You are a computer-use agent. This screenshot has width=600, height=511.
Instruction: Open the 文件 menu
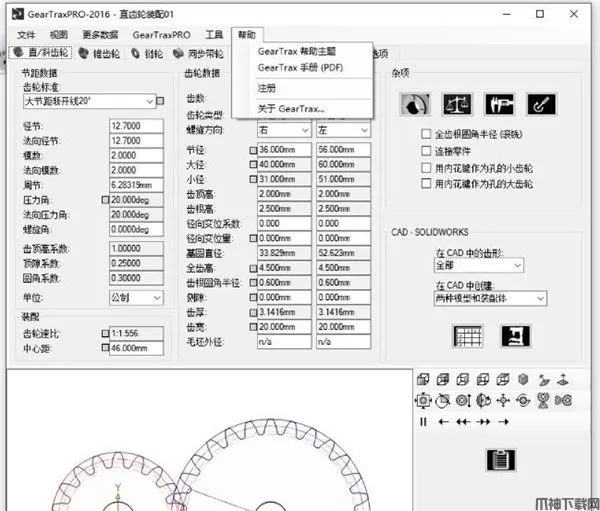25,34
